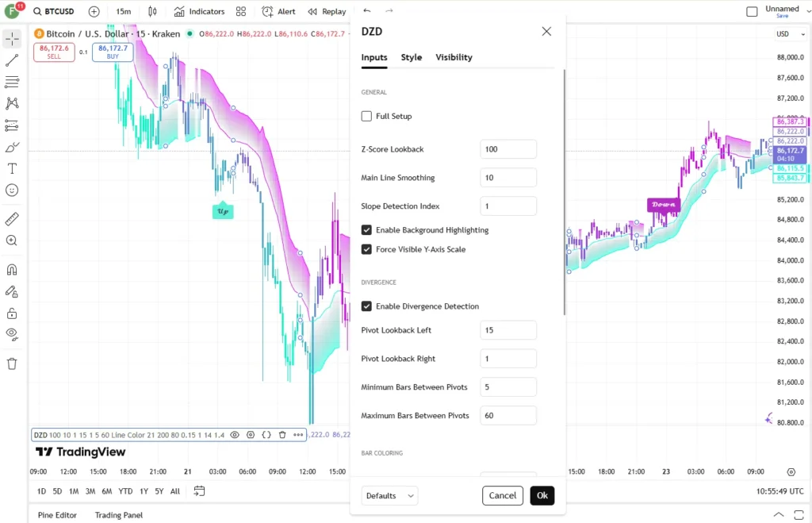Toggle stay in drawing mode

(12, 292)
